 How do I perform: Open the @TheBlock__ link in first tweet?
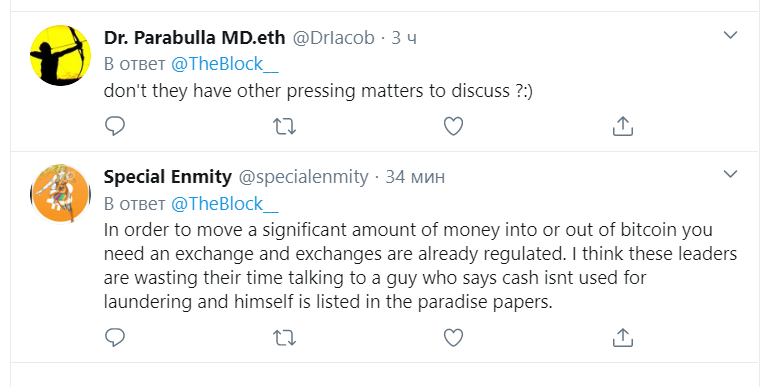tap(225, 64)
